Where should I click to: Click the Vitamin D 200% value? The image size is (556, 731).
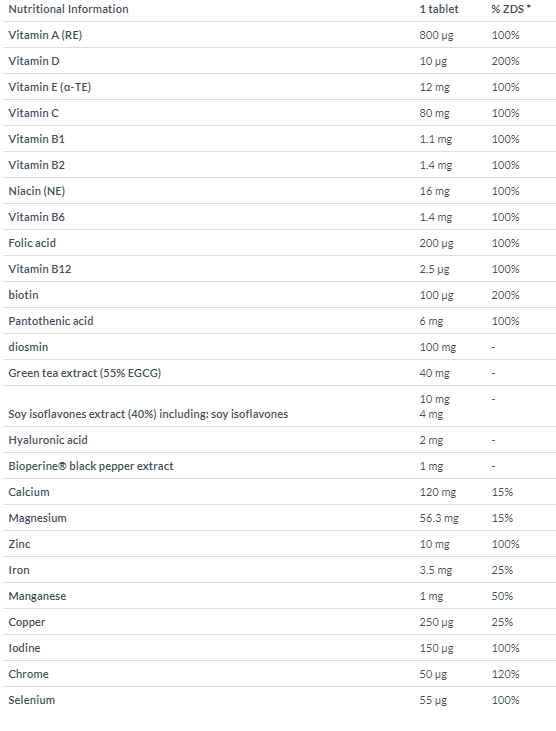505,61
